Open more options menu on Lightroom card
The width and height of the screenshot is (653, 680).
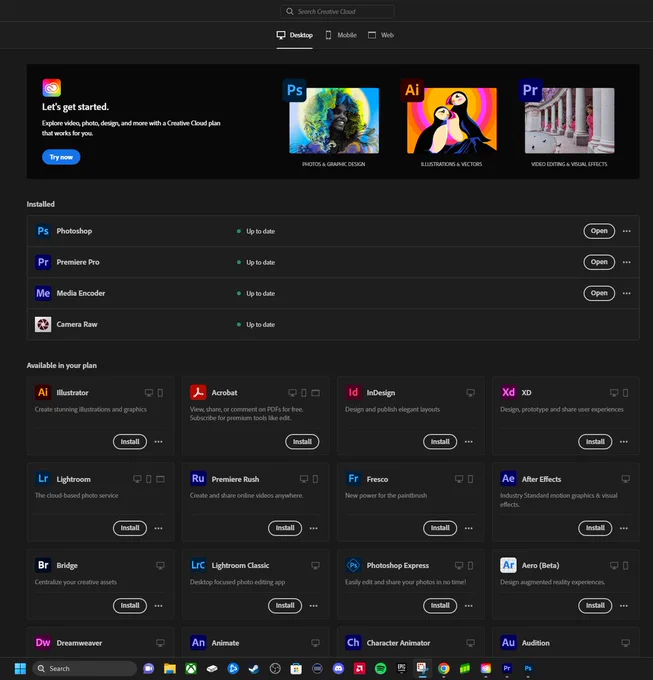159,528
